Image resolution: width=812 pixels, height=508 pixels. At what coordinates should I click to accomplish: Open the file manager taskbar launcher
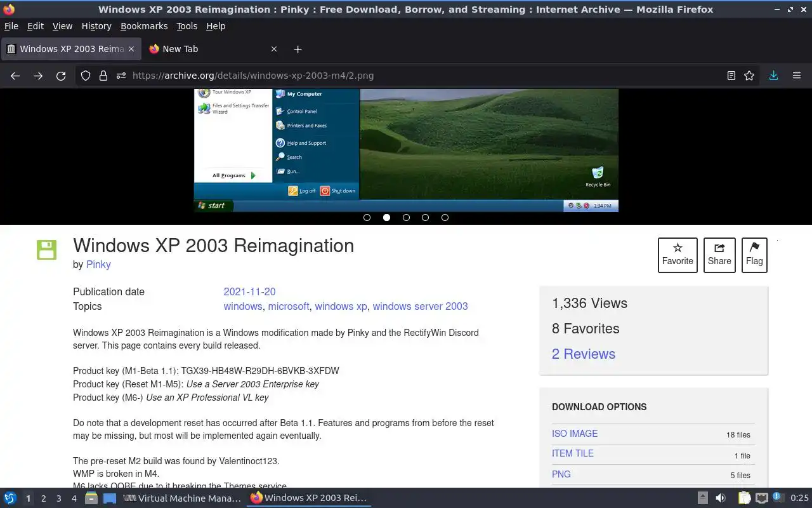[x=91, y=498]
